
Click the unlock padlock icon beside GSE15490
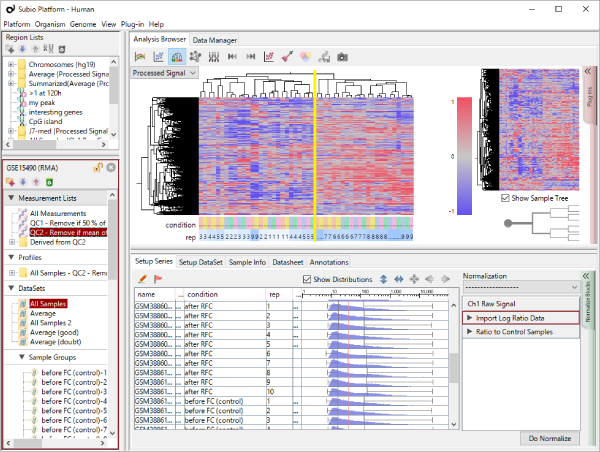pyautogui.click(x=98, y=167)
